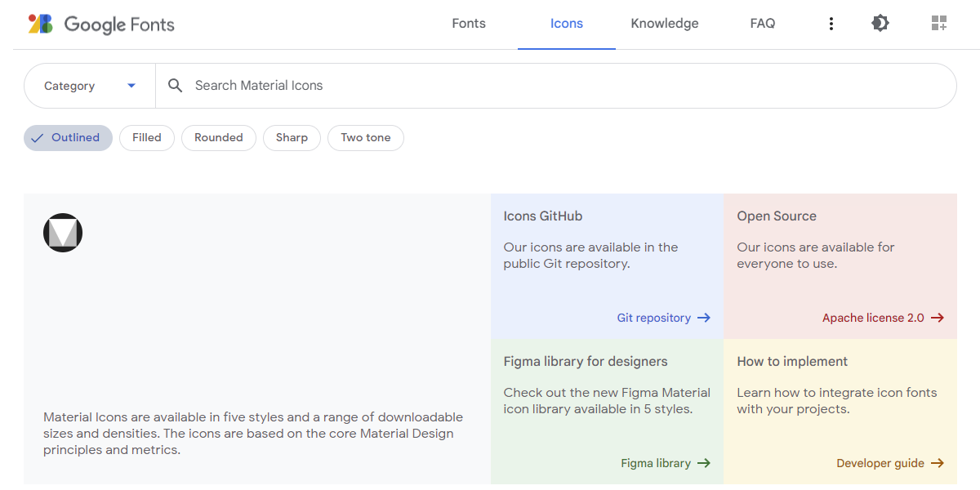Select the Filled style chip
980x490 pixels.
147,138
